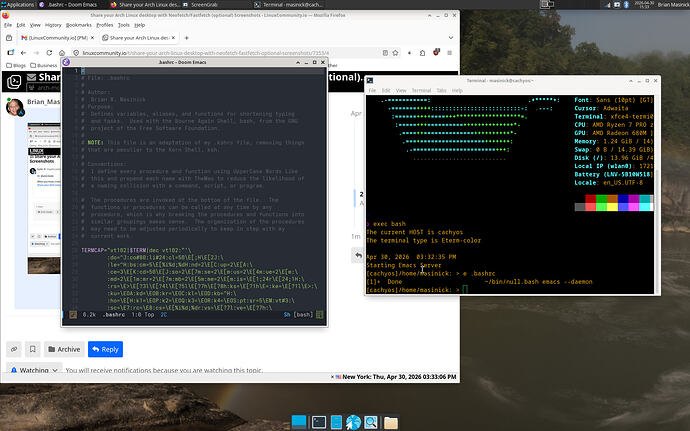
Task: Close the Share your Arch Linux desktop tab
Action: pos(173,38)
